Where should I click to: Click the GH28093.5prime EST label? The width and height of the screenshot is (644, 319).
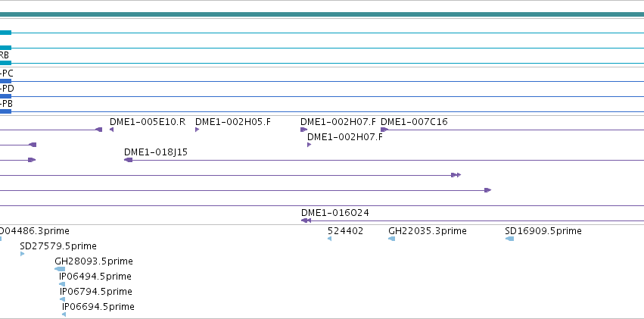coord(94,261)
